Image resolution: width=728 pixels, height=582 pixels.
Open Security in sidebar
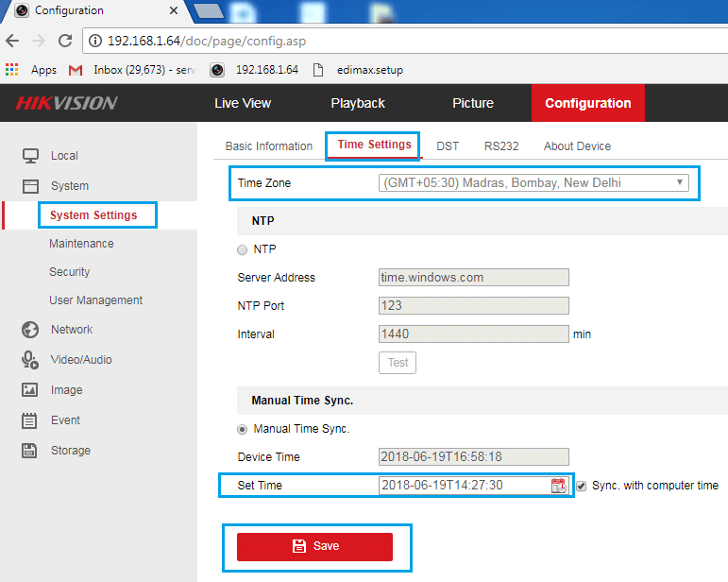(70, 272)
